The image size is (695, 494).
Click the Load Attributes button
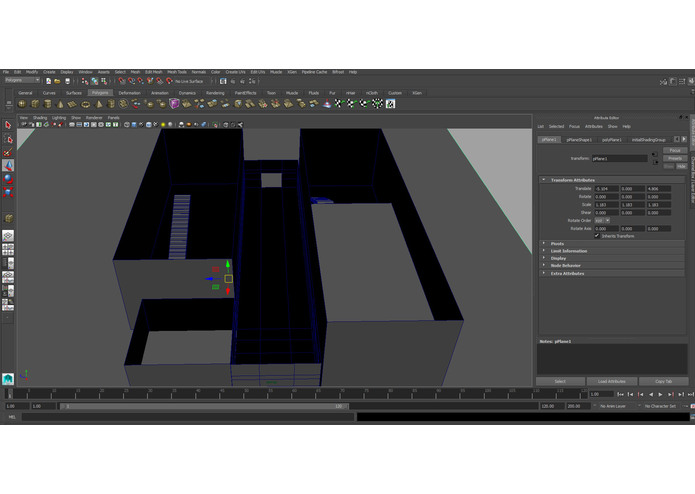pyautogui.click(x=612, y=381)
